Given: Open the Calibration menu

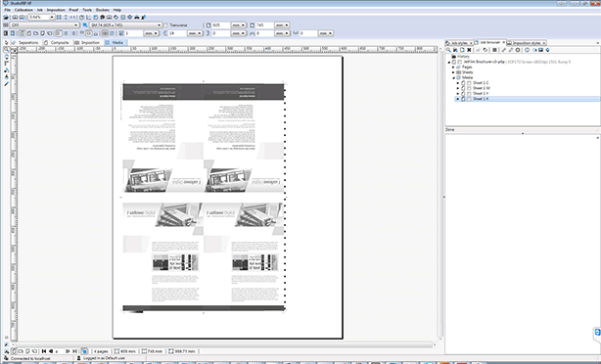Looking at the screenshot, I should [23, 10].
